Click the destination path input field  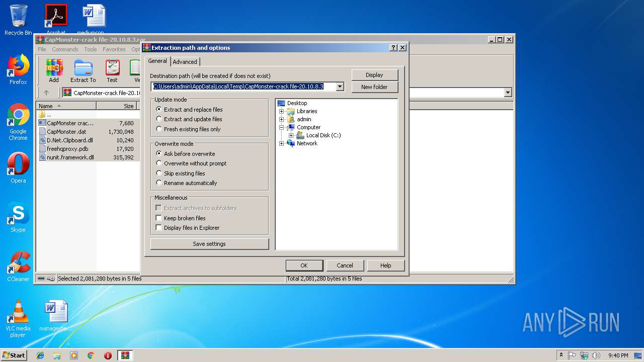pyautogui.click(x=244, y=86)
